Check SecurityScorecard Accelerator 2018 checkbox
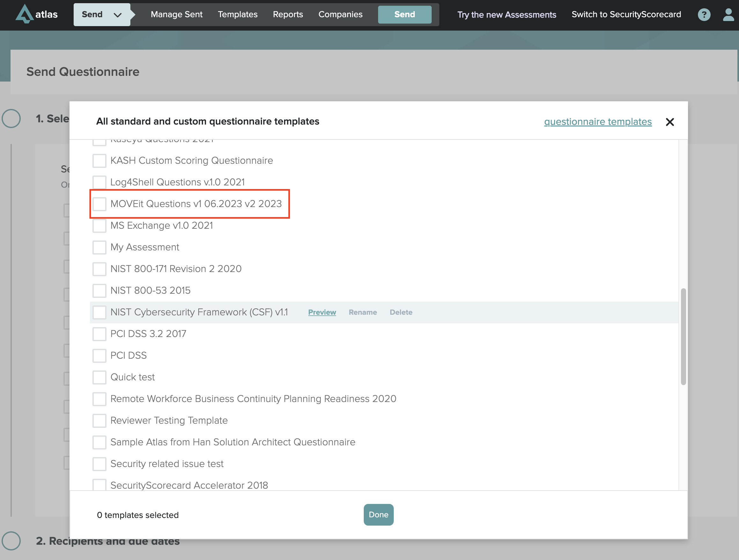 pyautogui.click(x=99, y=485)
